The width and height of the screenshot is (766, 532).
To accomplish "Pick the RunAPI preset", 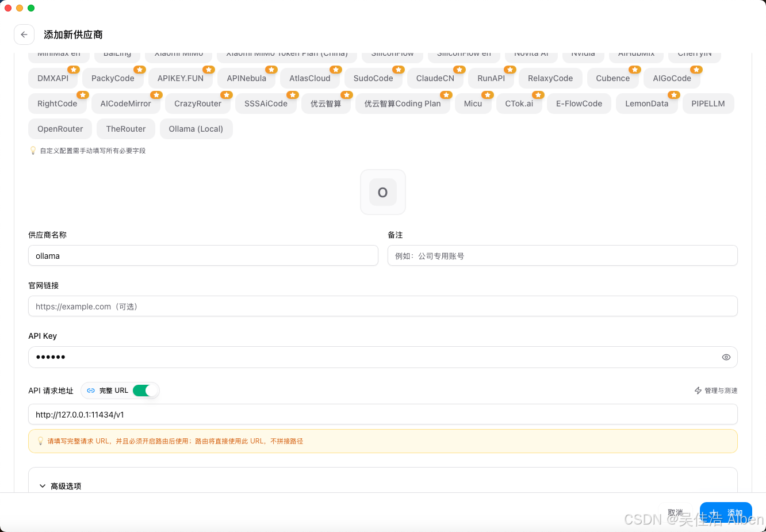I will tap(491, 78).
